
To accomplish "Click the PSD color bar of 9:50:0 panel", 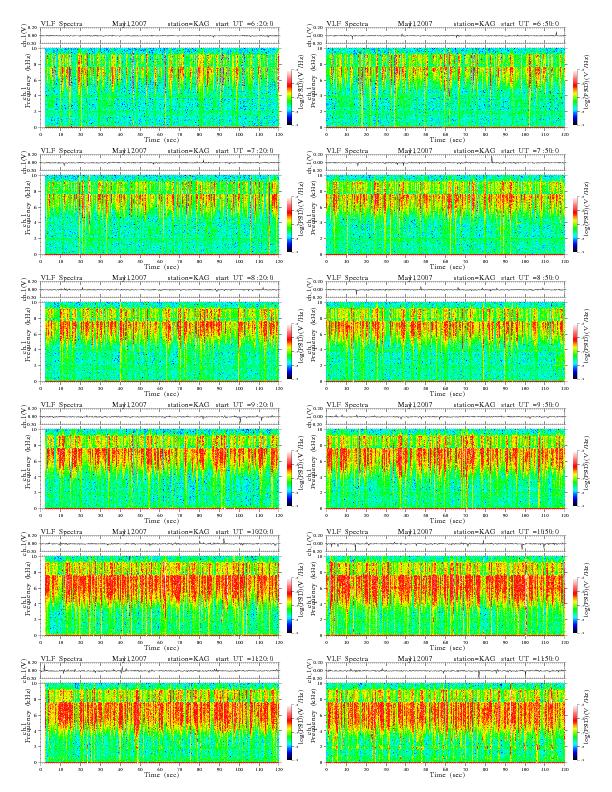I will coord(575,478).
